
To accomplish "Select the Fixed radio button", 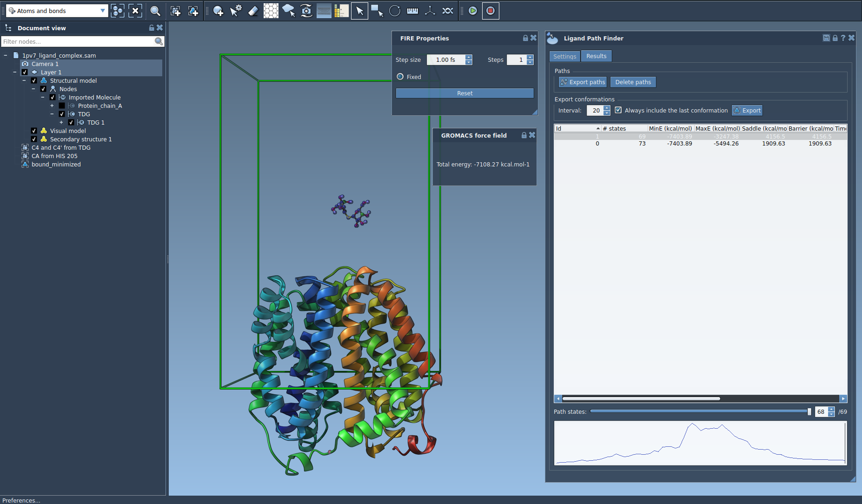I will click(400, 77).
